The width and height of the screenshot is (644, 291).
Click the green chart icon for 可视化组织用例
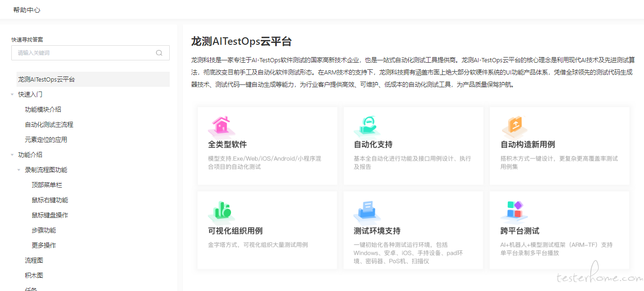[221, 212]
